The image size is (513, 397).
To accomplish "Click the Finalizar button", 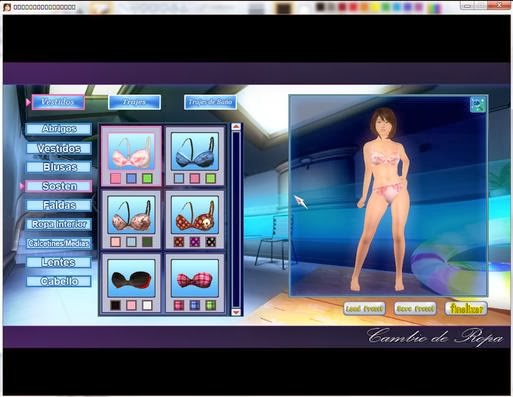I will coord(466,309).
